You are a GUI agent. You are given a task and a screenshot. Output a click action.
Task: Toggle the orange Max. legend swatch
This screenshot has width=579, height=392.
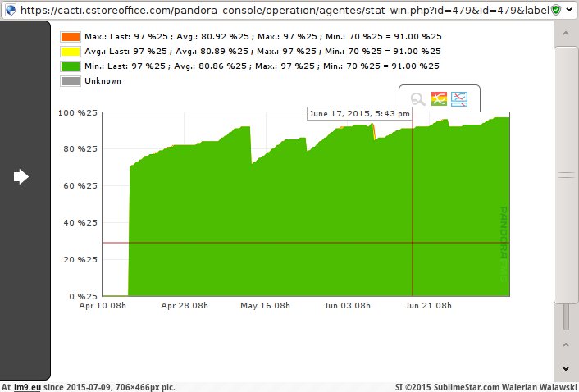[70, 37]
